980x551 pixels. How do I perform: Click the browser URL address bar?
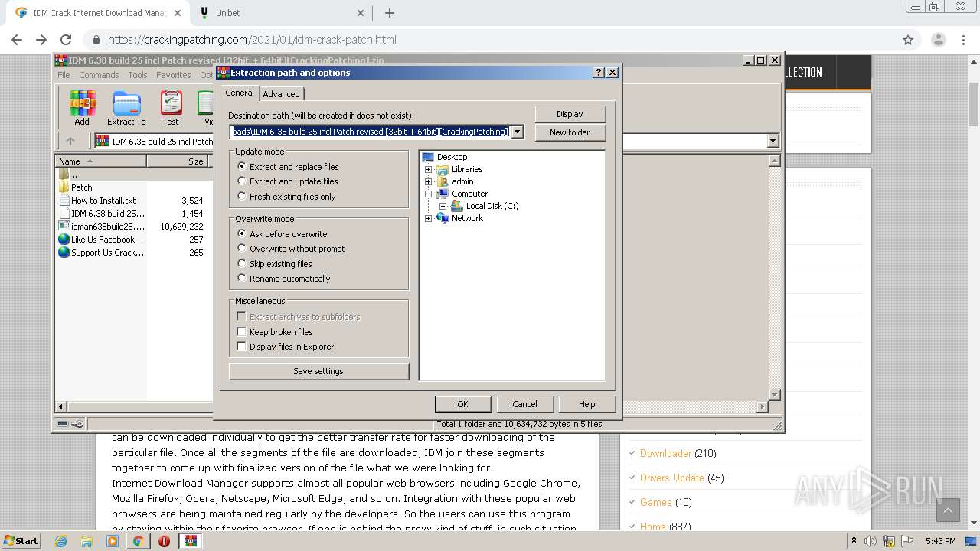pos(490,40)
